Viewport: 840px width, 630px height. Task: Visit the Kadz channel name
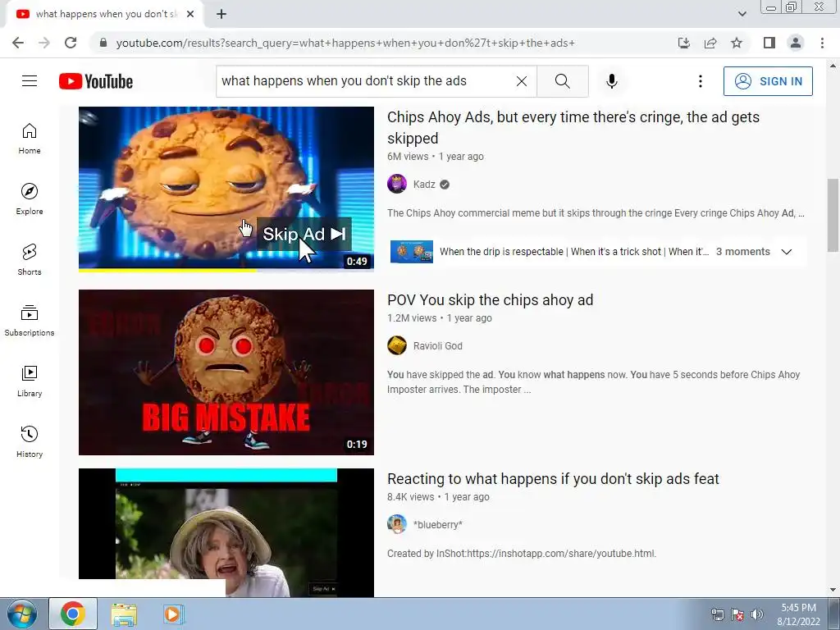424,185
